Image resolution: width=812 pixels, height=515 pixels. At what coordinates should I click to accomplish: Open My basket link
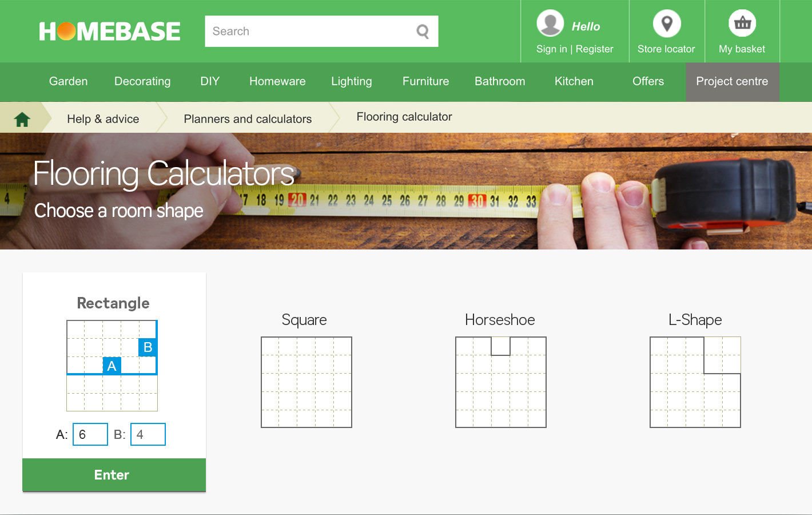pyautogui.click(x=742, y=49)
